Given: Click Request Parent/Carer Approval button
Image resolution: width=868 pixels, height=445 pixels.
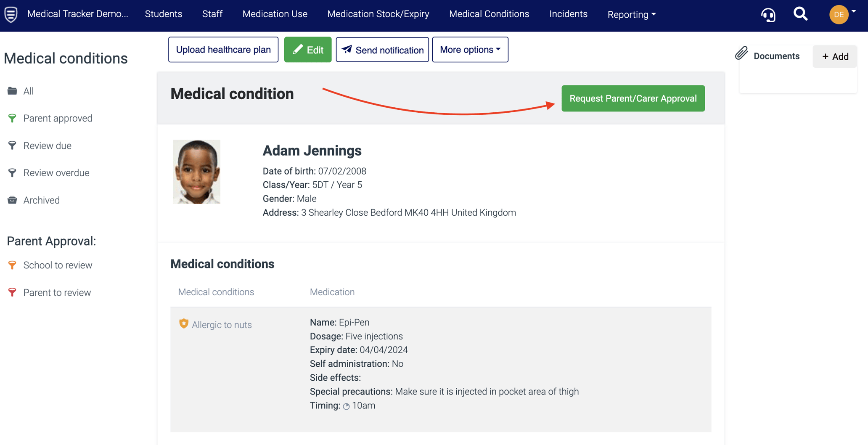Looking at the screenshot, I should (x=633, y=98).
